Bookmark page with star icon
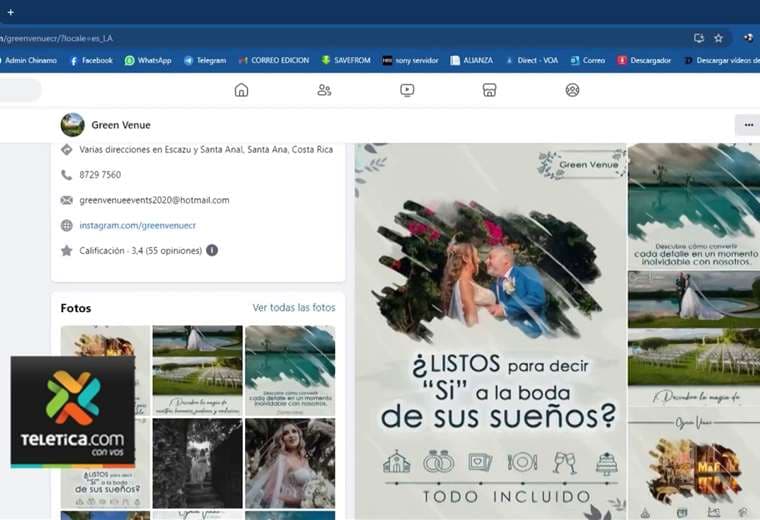760x520 pixels. (718, 38)
